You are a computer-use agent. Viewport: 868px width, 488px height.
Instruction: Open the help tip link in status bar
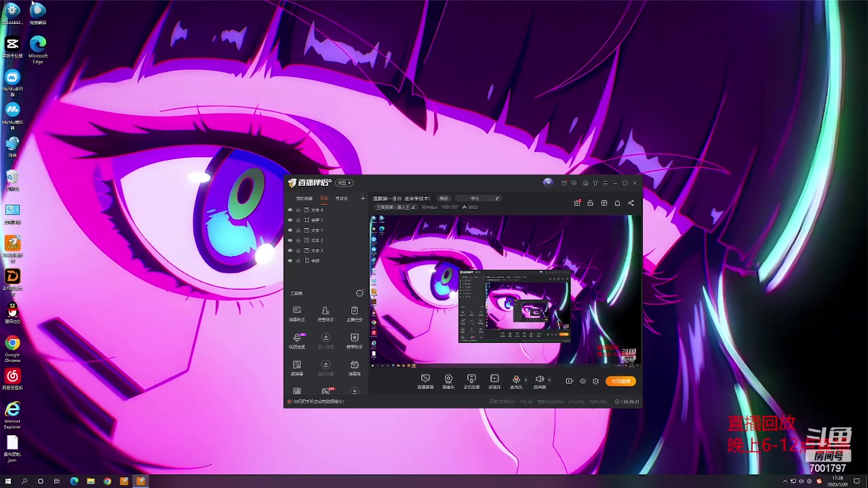pyautogui.click(x=316, y=401)
